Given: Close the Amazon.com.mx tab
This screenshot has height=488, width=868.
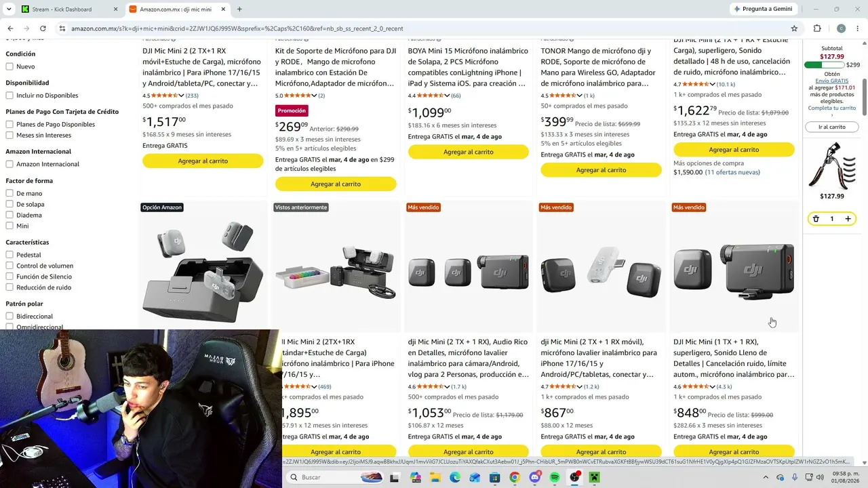Looking at the screenshot, I should [222, 9].
